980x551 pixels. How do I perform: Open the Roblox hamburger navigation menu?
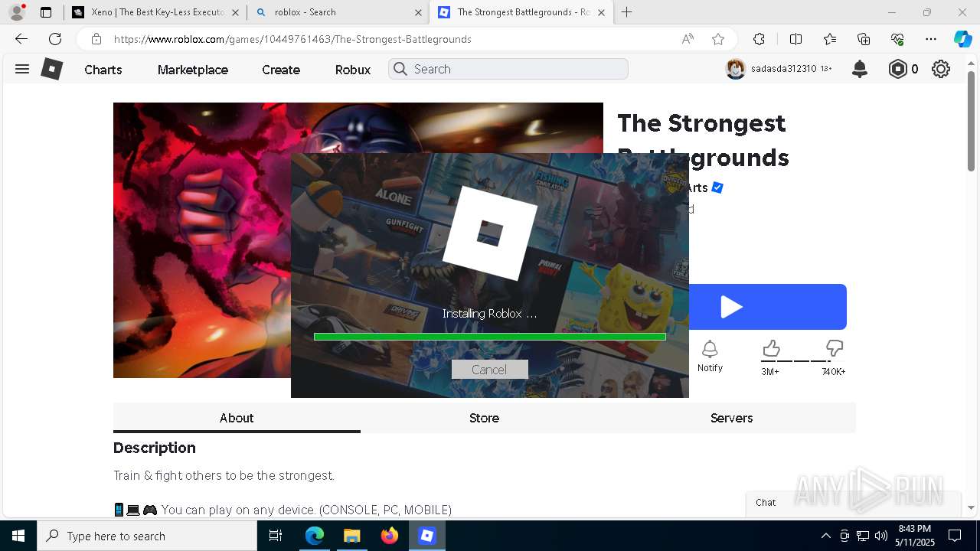click(22, 69)
